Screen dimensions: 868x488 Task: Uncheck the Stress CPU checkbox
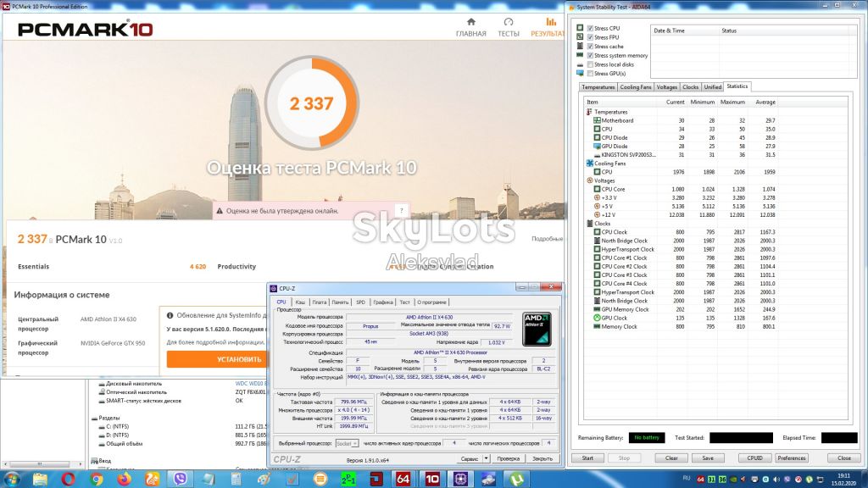click(590, 28)
